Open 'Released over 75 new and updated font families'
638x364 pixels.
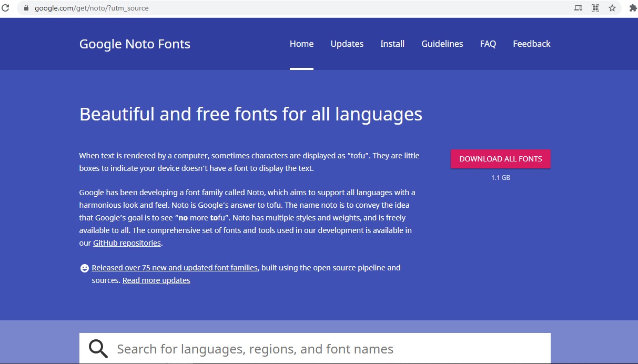click(x=175, y=268)
